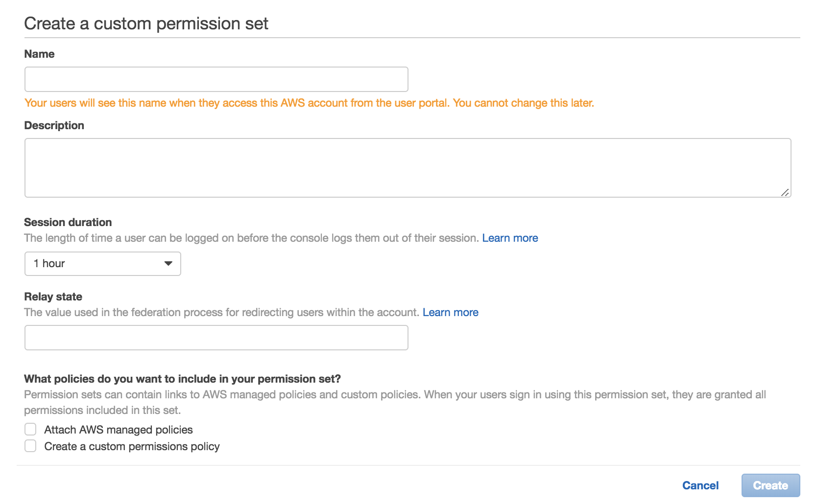Click the Name input field
This screenshot has height=504, width=816.
coord(216,79)
